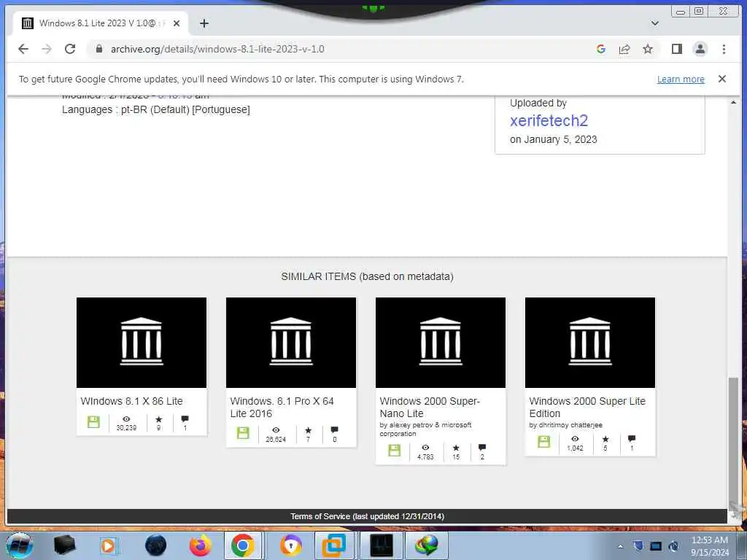This screenshot has height=560, width=747.
Task: Click reviews bubble on Super Lite Edition card
Action: pyautogui.click(x=632, y=438)
